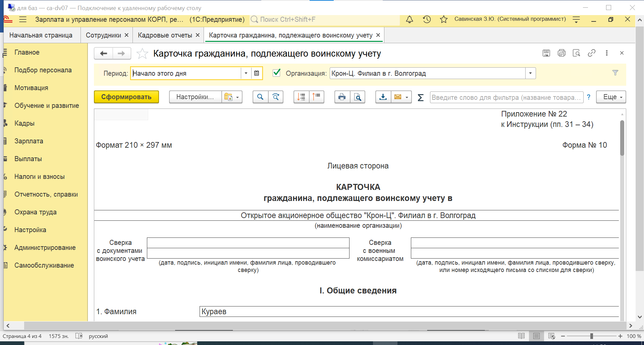Click the find magnifier icon in toolbar
Viewport: 644px width, 345px height.
pos(260,97)
